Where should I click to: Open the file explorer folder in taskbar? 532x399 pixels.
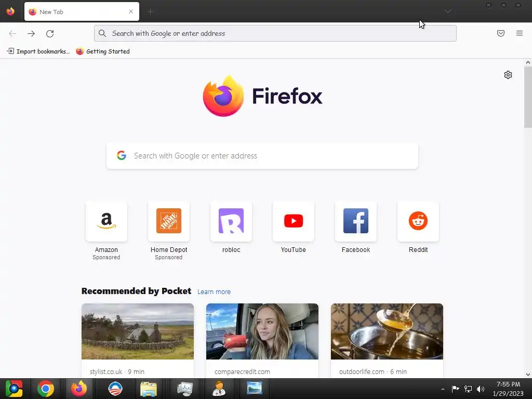(149, 389)
